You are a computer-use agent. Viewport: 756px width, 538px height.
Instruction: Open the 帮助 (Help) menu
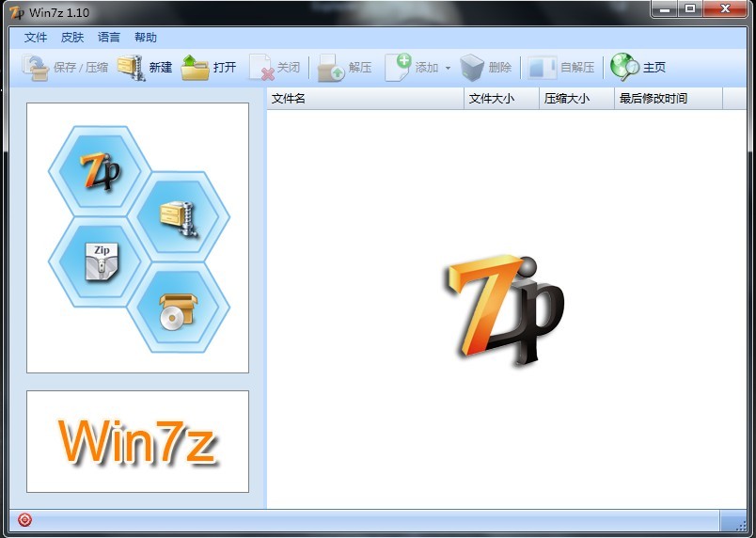(146, 38)
